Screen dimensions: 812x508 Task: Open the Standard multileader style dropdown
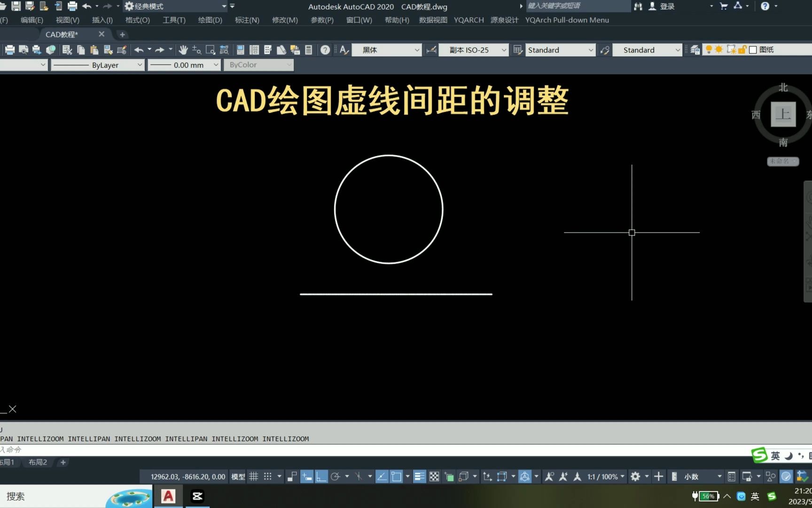click(648, 50)
